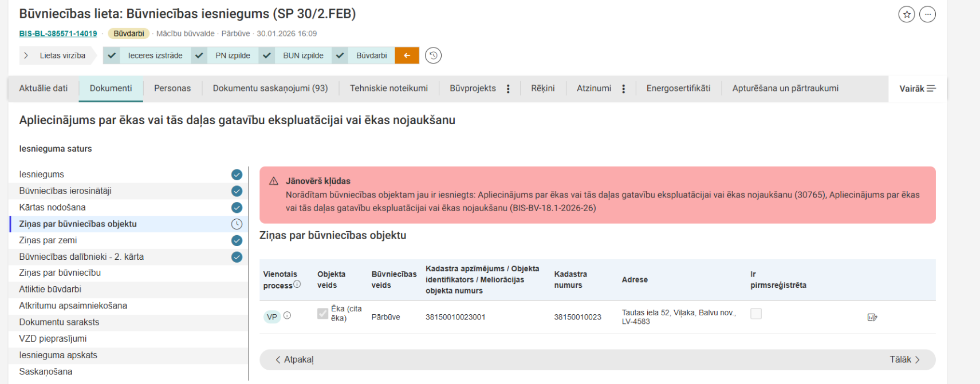Image resolution: width=980 pixels, height=384 pixels.
Task: Select the Dokumenti tab
Action: click(111, 88)
